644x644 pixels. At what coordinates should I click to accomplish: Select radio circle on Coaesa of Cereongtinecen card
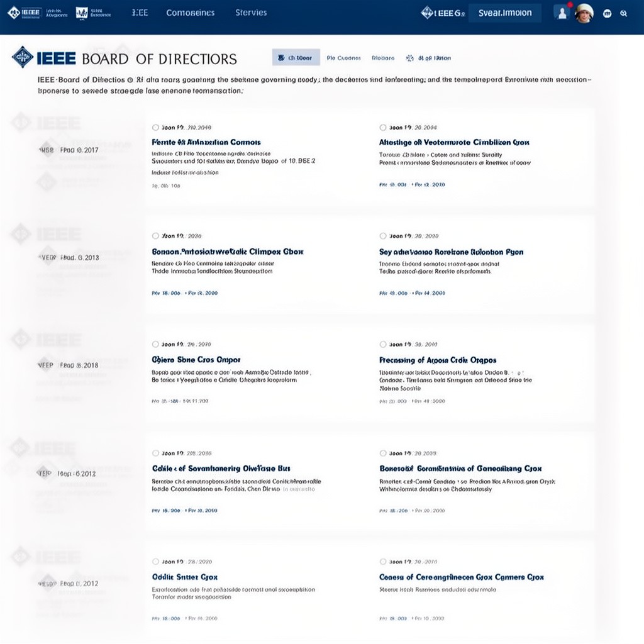tap(383, 562)
